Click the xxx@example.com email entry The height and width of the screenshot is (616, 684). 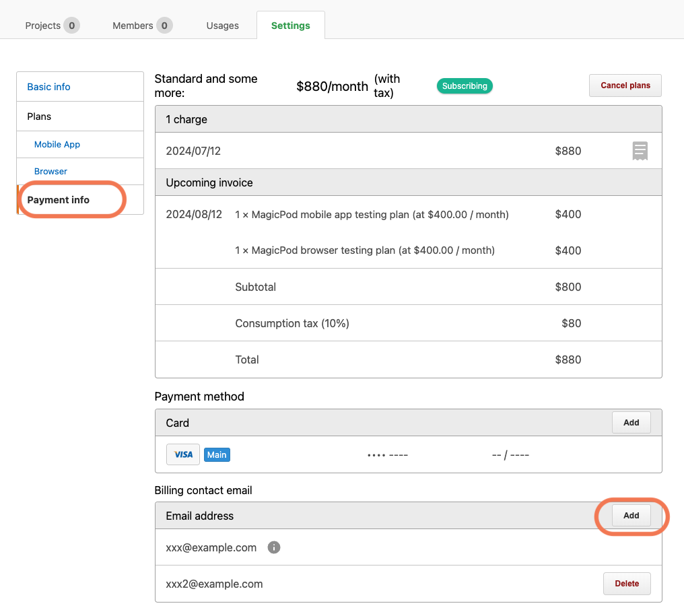[x=211, y=547]
